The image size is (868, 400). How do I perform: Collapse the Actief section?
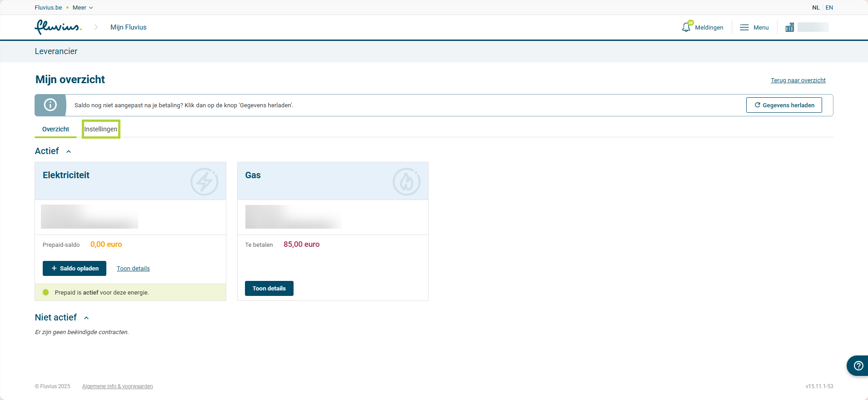(69, 151)
